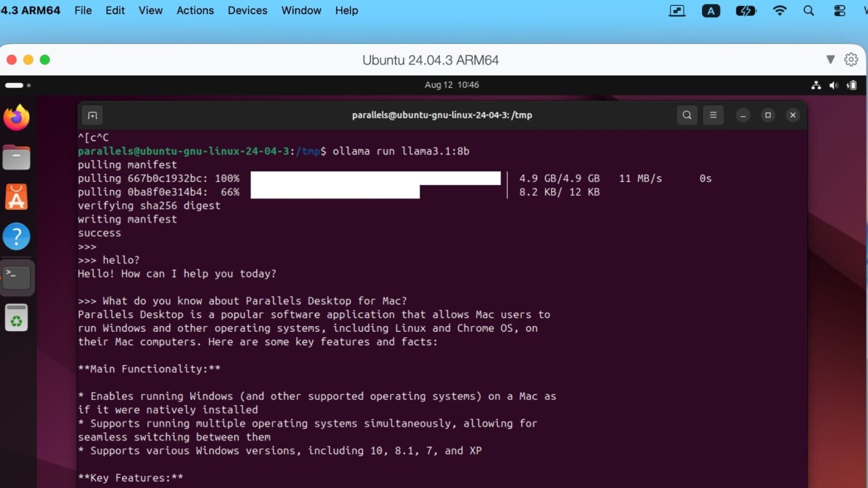This screenshot has width=868, height=488.
Task: Open a new terminal tab
Action: click(x=93, y=115)
